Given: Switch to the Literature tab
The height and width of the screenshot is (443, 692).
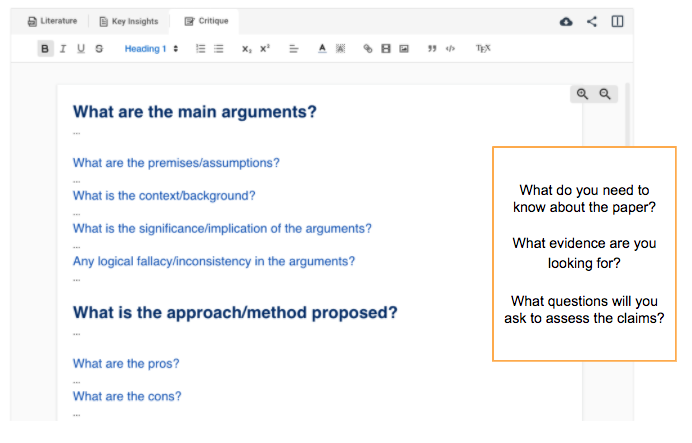Looking at the screenshot, I should click(x=52, y=21).
